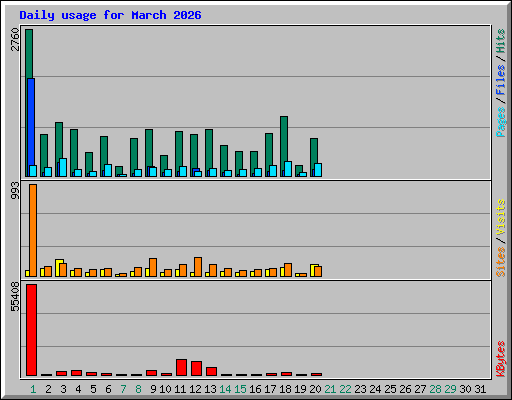Click day 5 label on the x-axis
Screen dimensions: 512x400
click(x=93, y=389)
